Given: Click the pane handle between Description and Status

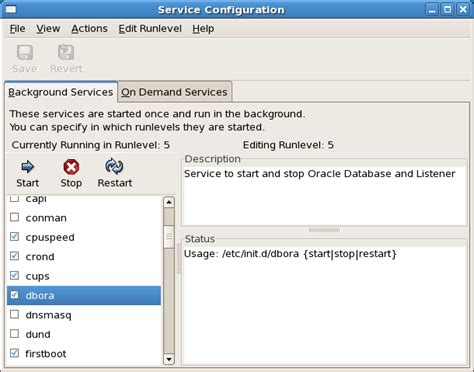Looking at the screenshot, I should coord(324,230).
